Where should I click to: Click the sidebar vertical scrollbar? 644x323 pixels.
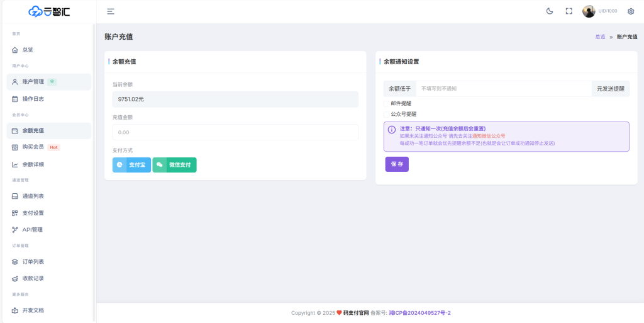point(94,173)
